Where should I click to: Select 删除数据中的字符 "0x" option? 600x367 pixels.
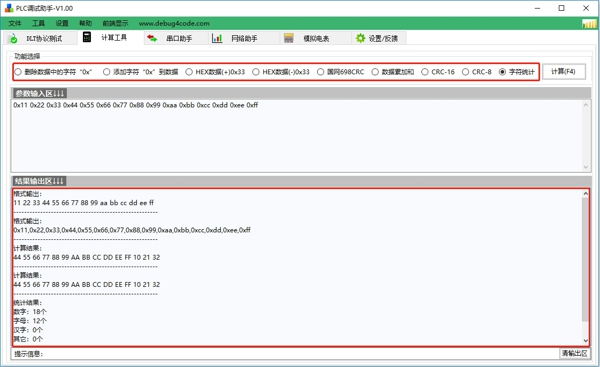(x=54, y=72)
